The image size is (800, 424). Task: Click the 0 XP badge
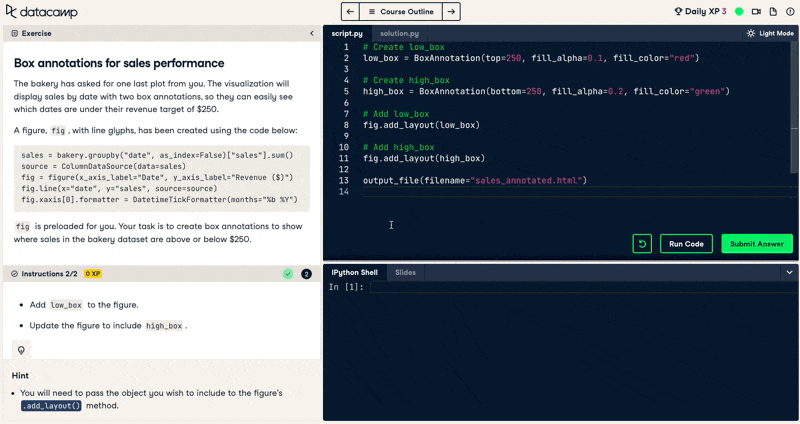point(92,274)
